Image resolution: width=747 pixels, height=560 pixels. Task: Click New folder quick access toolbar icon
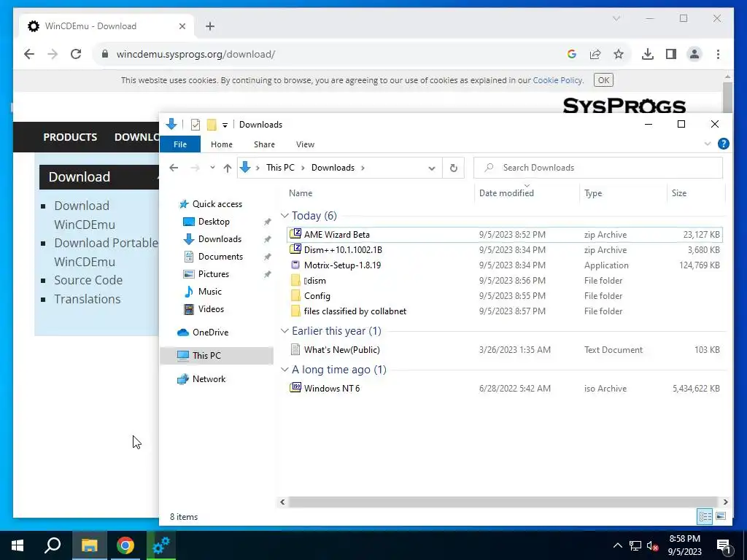click(212, 125)
